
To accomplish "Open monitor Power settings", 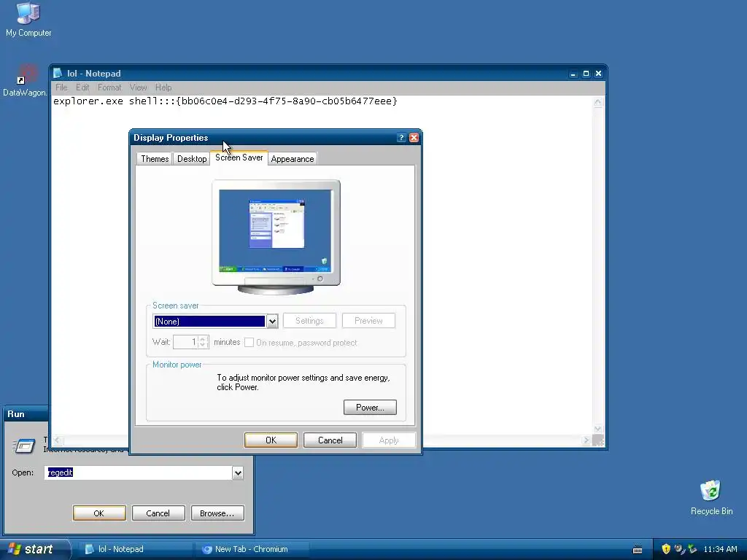I will [x=370, y=408].
